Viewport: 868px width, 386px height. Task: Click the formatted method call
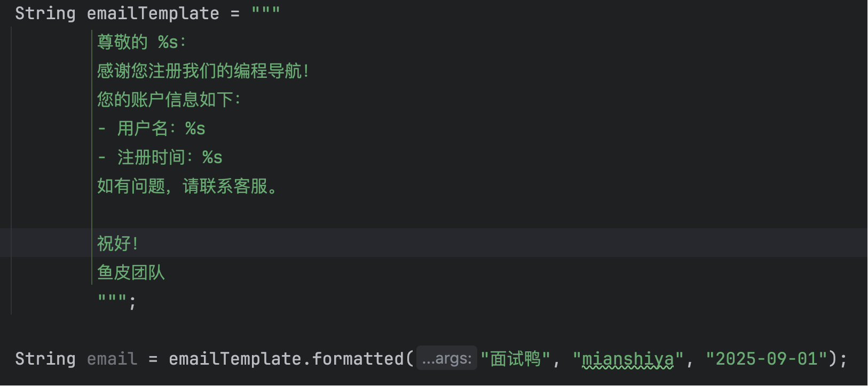coord(358,359)
